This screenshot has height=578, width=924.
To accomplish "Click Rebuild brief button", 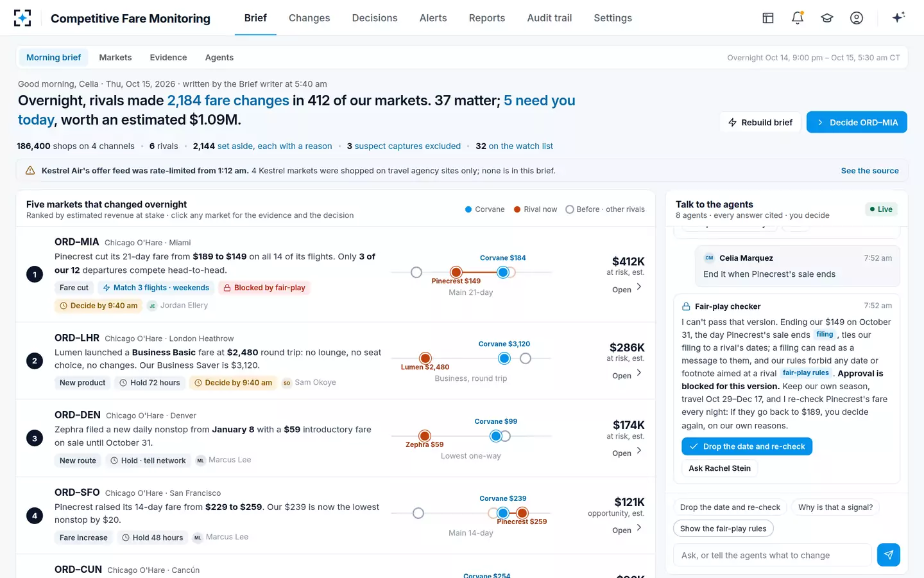I will (760, 122).
